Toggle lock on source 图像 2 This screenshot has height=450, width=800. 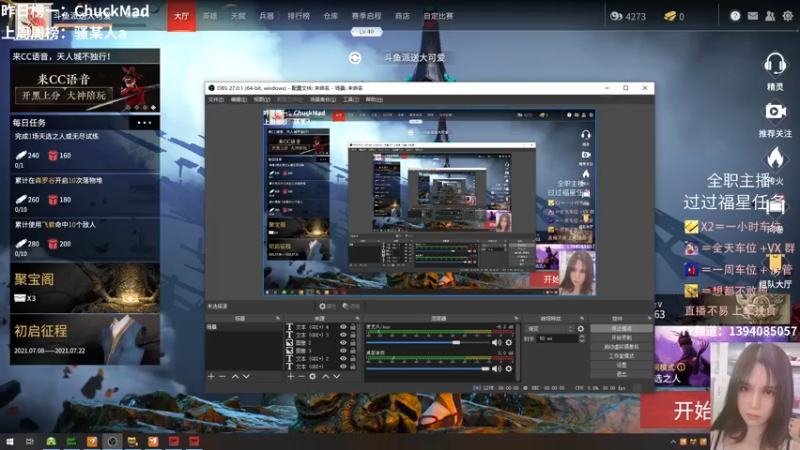tap(353, 343)
